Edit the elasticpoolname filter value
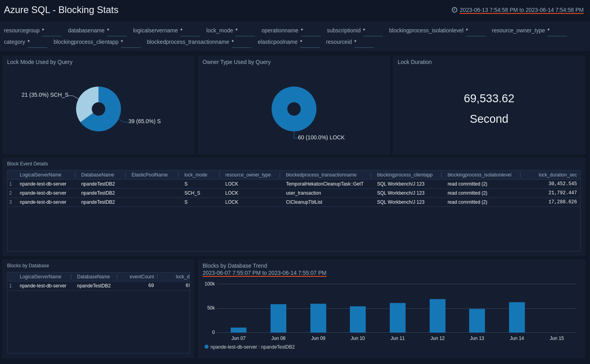590x364 pixels. (x=310, y=42)
